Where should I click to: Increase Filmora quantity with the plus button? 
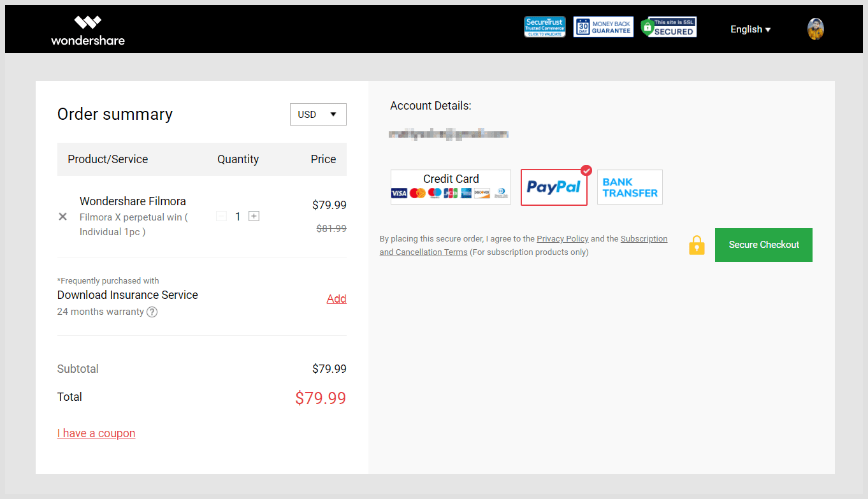254,217
